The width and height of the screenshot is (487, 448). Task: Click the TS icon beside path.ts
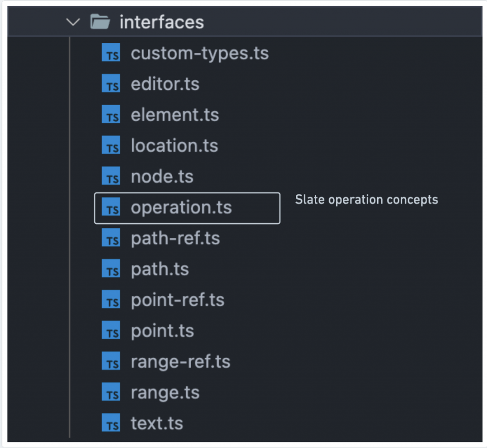coord(111,270)
